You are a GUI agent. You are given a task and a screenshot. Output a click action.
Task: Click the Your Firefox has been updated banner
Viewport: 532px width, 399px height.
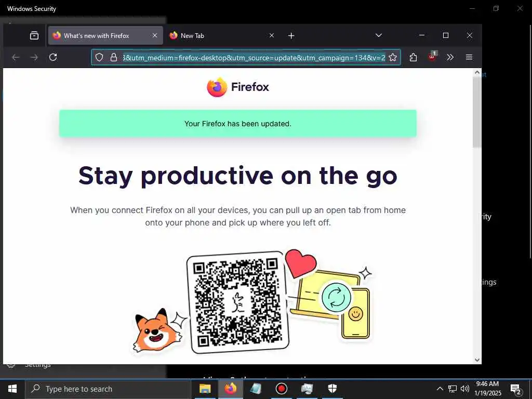click(238, 124)
